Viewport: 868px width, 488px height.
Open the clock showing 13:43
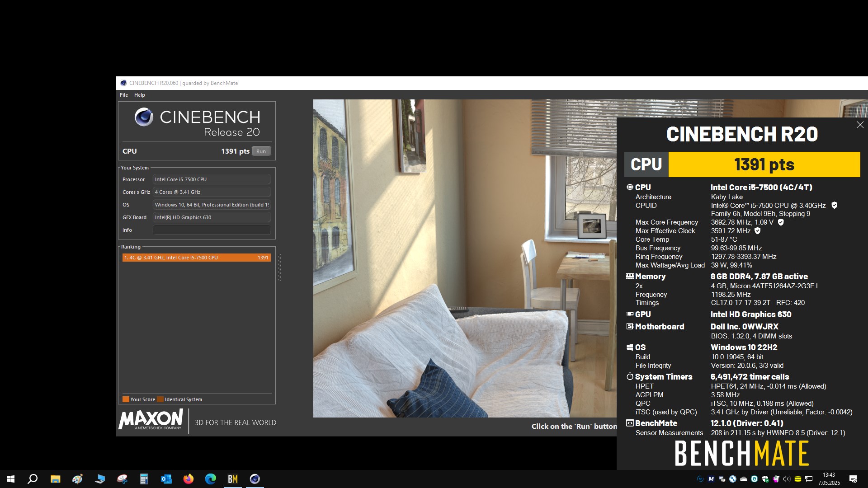click(829, 479)
